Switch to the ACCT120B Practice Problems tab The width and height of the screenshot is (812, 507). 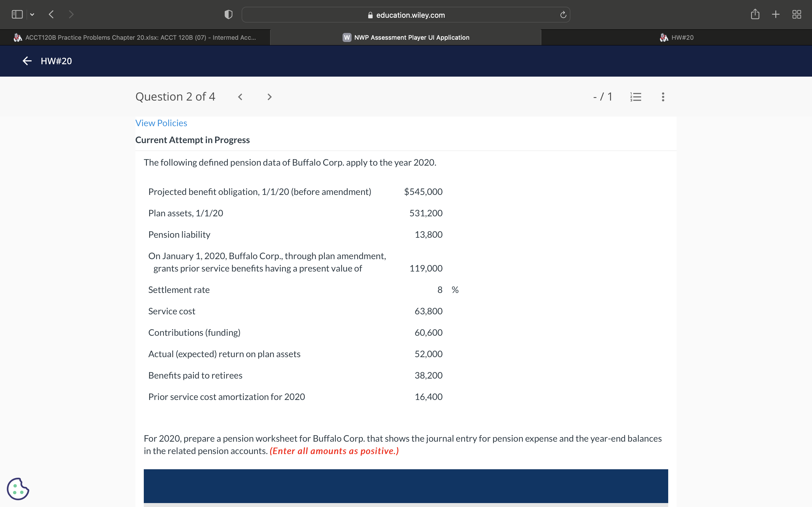(135, 37)
